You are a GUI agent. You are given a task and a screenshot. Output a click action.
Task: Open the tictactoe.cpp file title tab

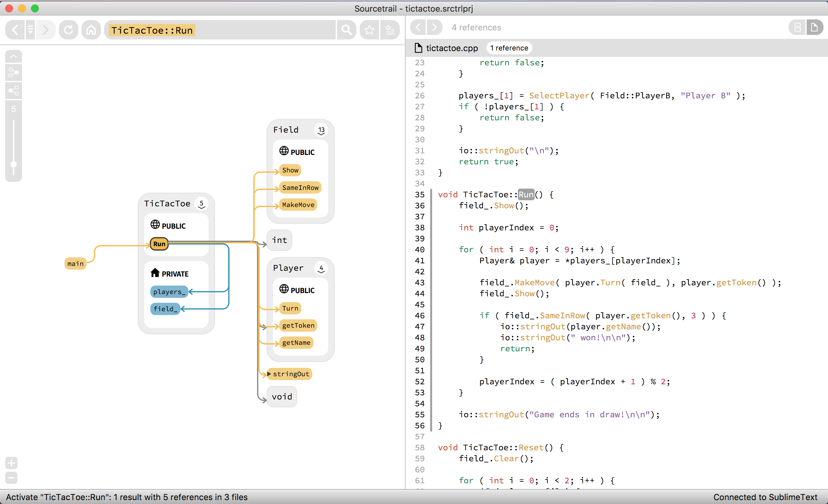[x=451, y=48]
